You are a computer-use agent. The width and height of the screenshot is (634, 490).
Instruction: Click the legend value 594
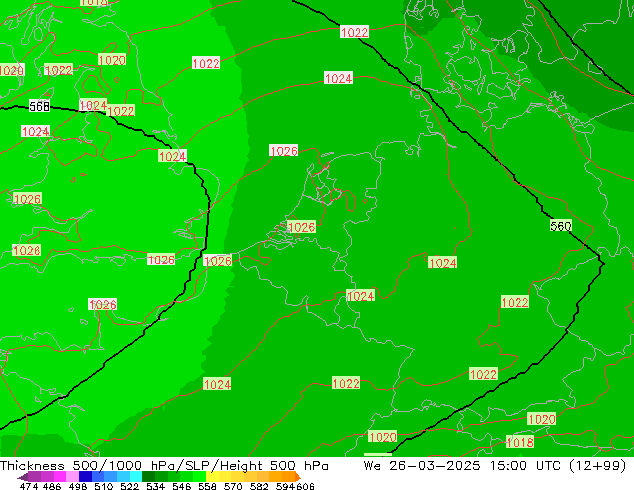tap(285, 486)
